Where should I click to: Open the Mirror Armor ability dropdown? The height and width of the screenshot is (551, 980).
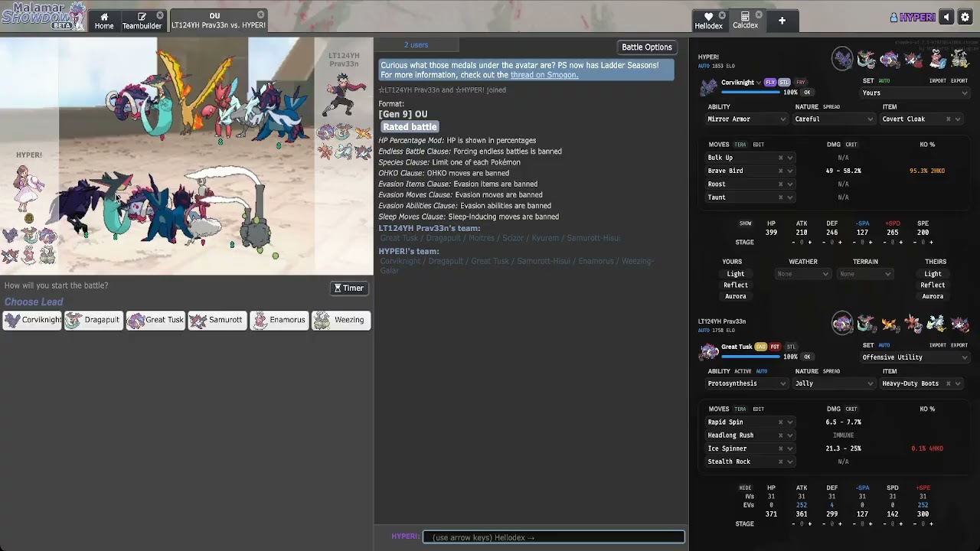(x=746, y=119)
